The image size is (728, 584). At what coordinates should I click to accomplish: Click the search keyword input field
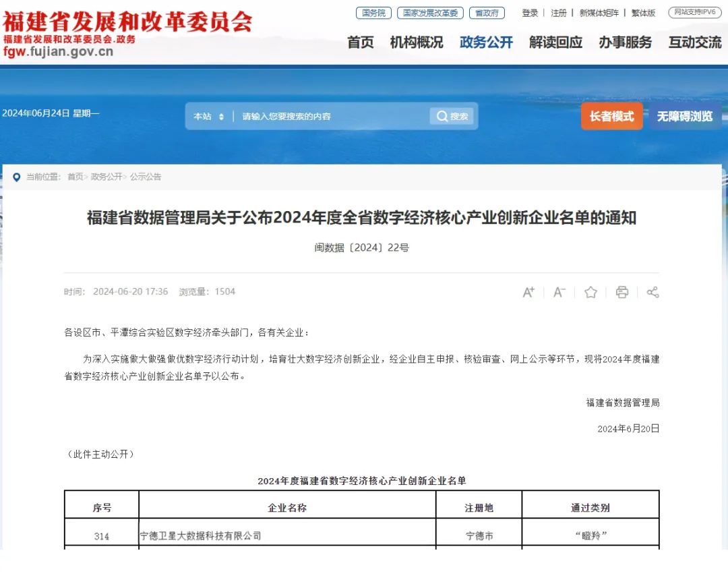point(330,117)
